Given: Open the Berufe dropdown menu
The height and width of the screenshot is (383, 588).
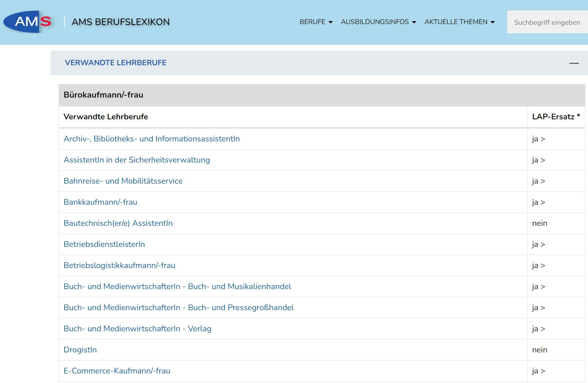Looking at the screenshot, I should coord(316,22).
